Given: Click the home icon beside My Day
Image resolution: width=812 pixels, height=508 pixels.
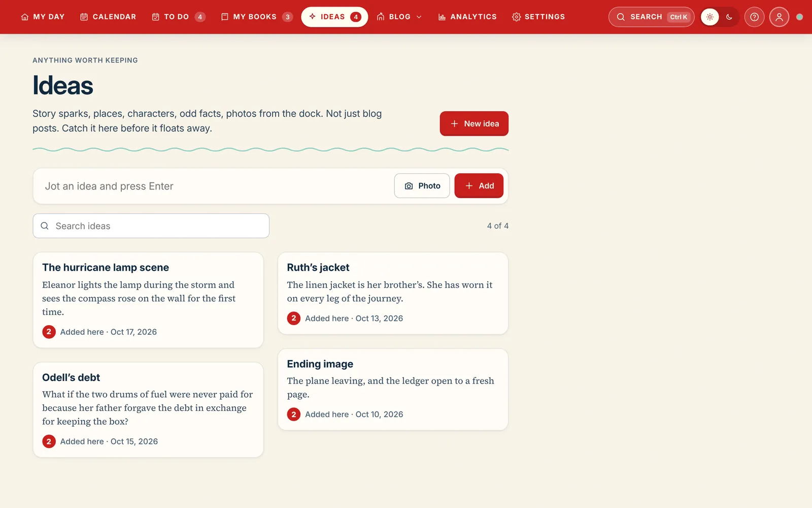Looking at the screenshot, I should pyautogui.click(x=24, y=17).
